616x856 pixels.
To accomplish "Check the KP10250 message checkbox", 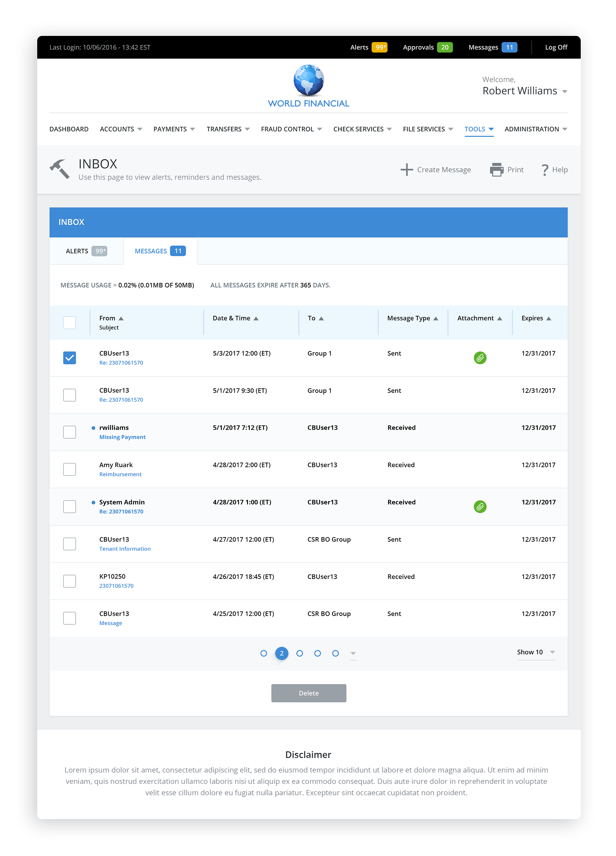I will point(69,581).
